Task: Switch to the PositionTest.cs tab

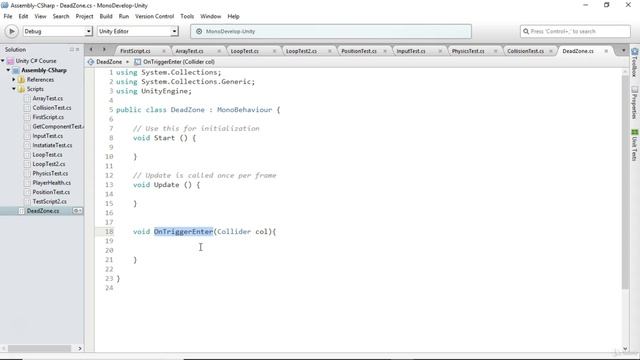Action: [358, 51]
